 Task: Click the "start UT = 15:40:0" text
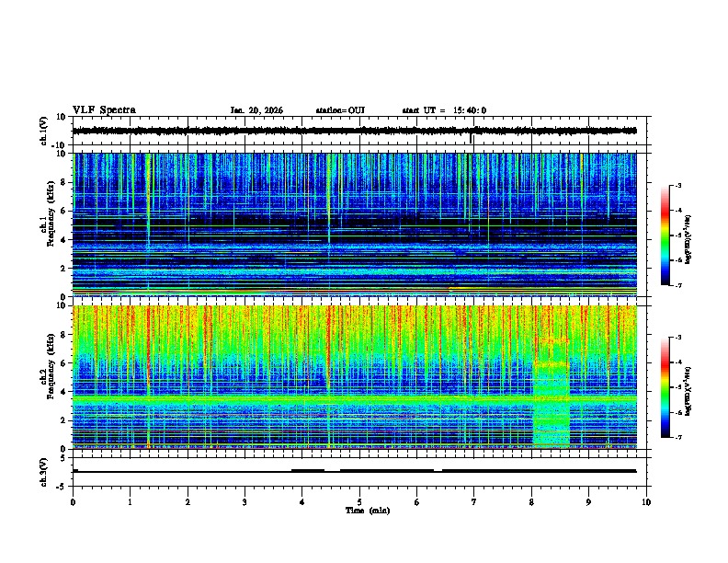(444, 110)
